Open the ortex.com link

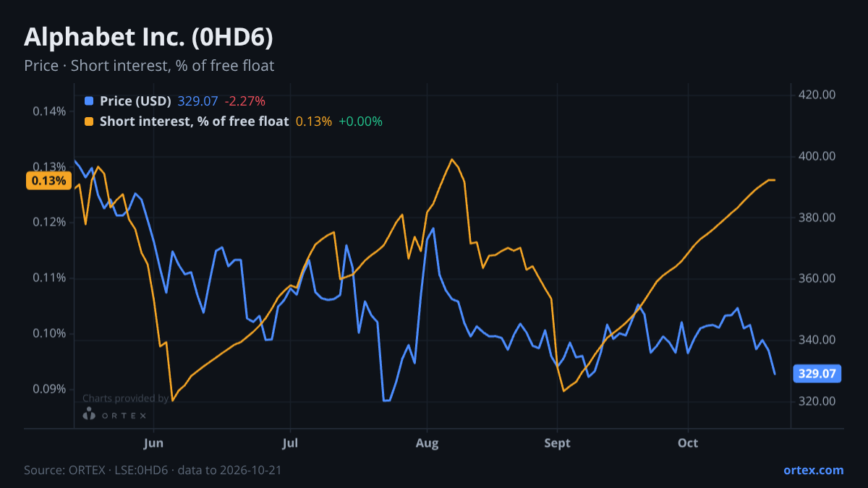813,470
